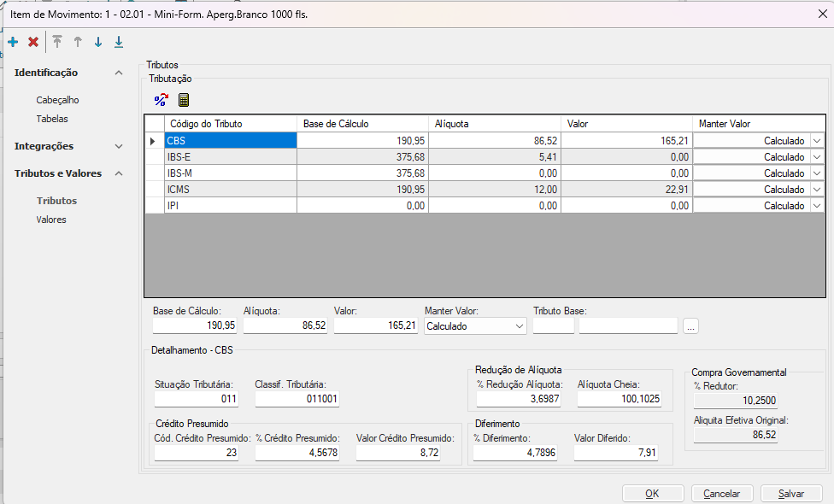Image resolution: width=834 pixels, height=504 pixels.
Task: Collapse the Identificação section
Action: [119, 73]
